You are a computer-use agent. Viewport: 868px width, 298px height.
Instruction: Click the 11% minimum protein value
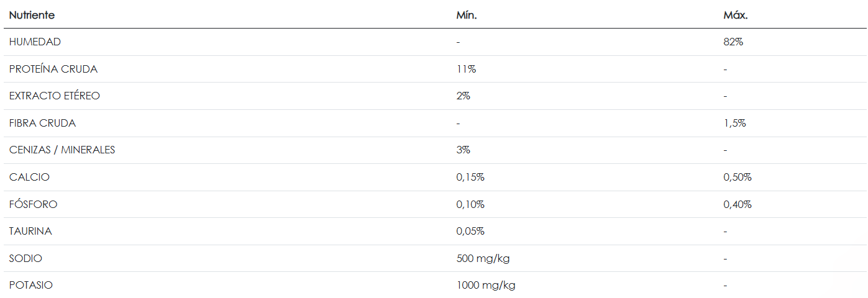pyautogui.click(x=466, y=69)
